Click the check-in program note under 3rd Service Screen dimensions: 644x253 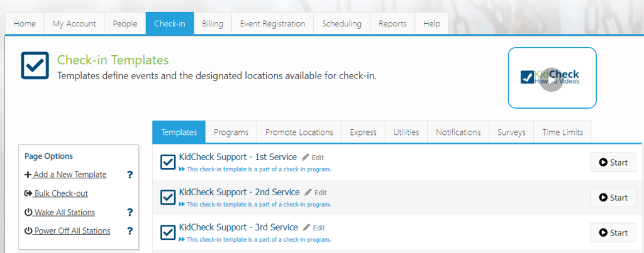tap(255, 239)
